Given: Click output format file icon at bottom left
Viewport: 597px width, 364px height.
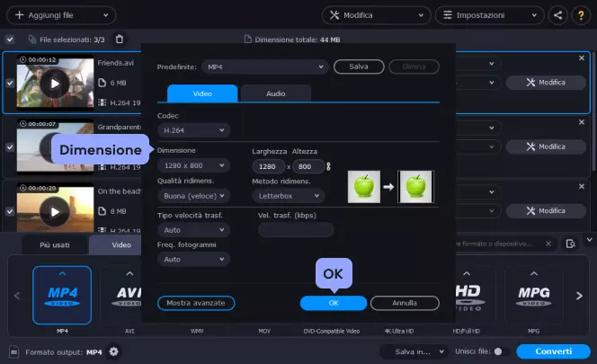Looking at the screenshot, I should pyautogui.click(x=13, y=351).
